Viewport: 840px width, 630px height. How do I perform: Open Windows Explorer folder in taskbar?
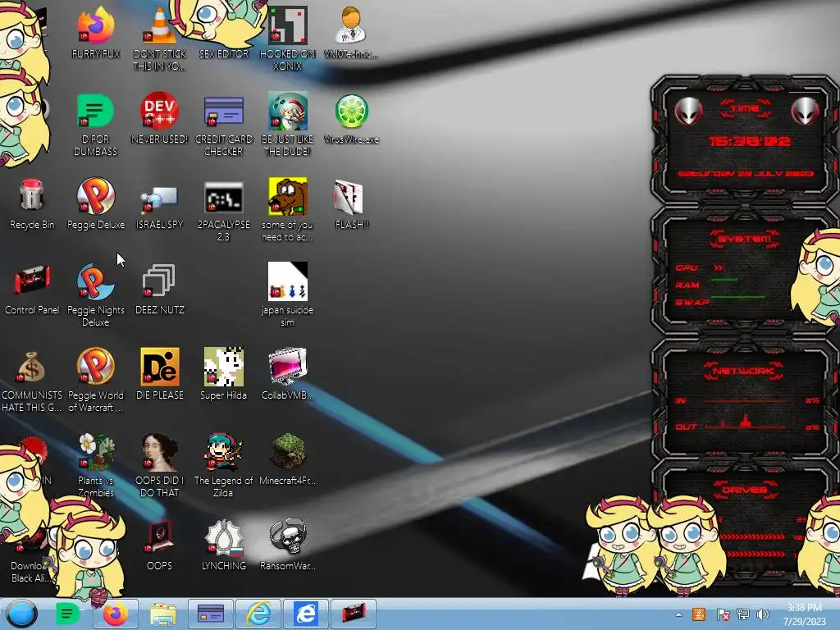(163, 614)
